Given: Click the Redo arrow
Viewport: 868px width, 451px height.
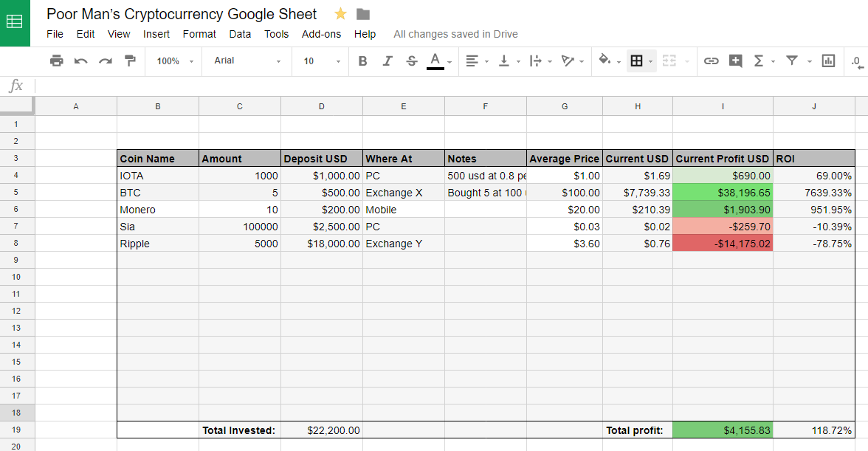Looking at the screenshot, I should (105, 61).
